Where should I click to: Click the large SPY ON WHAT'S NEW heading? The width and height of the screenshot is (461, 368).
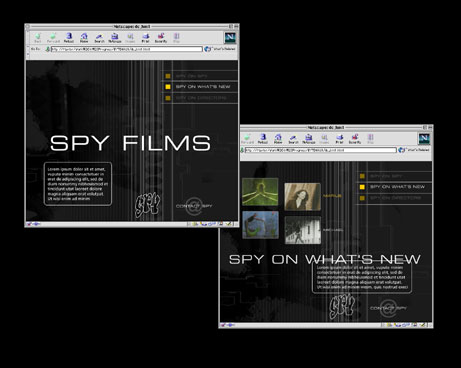325,259
